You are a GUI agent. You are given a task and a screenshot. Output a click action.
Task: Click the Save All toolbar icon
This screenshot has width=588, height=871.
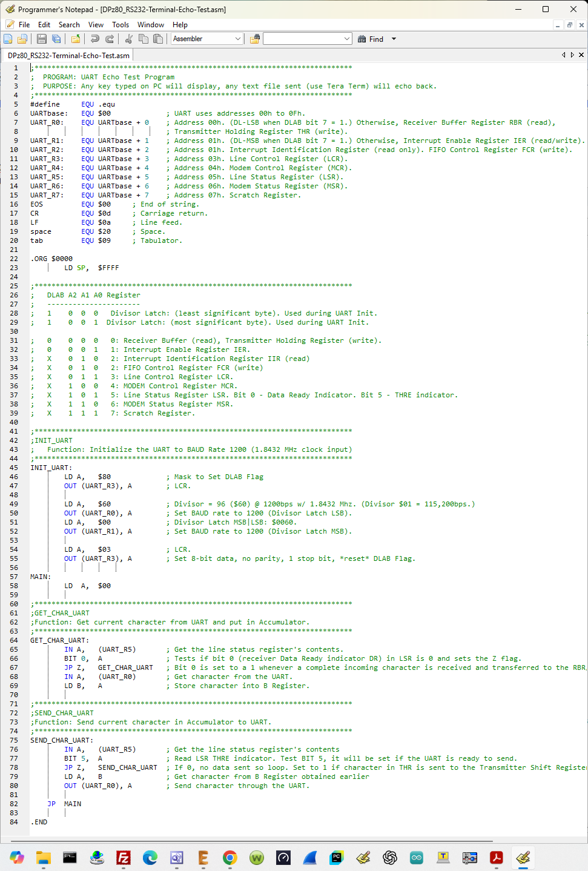coord(56,39)
